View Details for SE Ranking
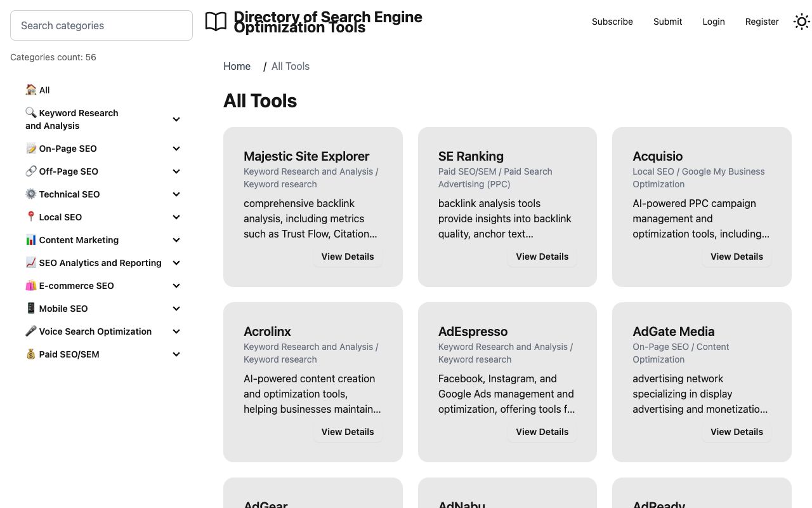Viewport: 812px width, 508px height. [x=542, y=257]
